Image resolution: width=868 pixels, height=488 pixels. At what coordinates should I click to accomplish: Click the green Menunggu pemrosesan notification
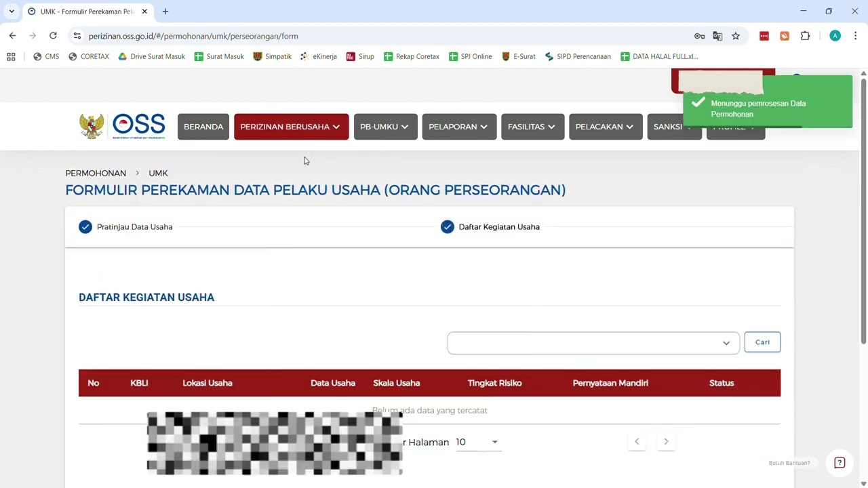point(768,102)
